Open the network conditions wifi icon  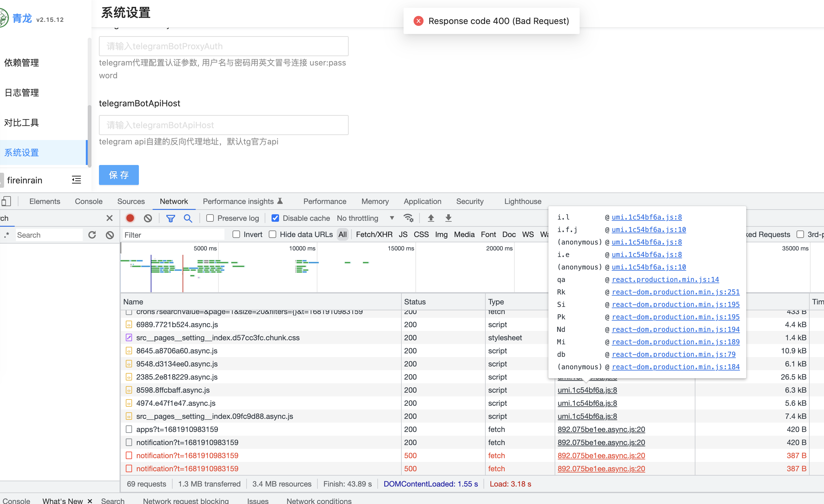408,218
